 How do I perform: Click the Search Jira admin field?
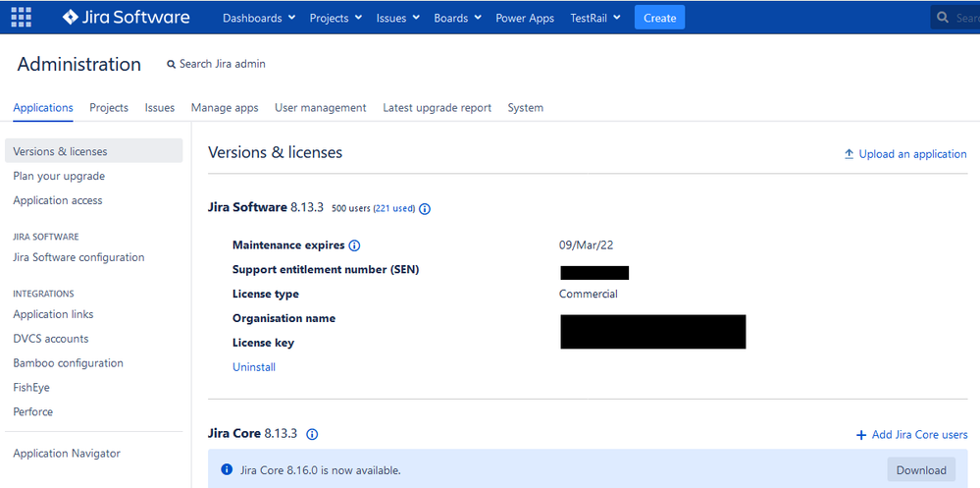[x=216, y=64]
